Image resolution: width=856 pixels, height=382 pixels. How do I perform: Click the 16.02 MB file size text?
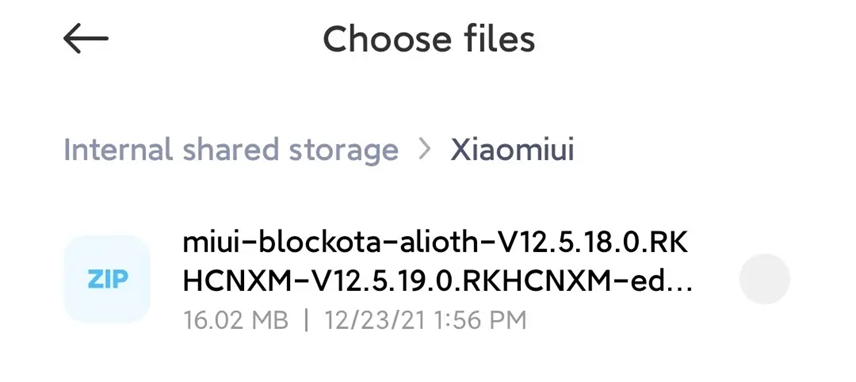[236, 320]
